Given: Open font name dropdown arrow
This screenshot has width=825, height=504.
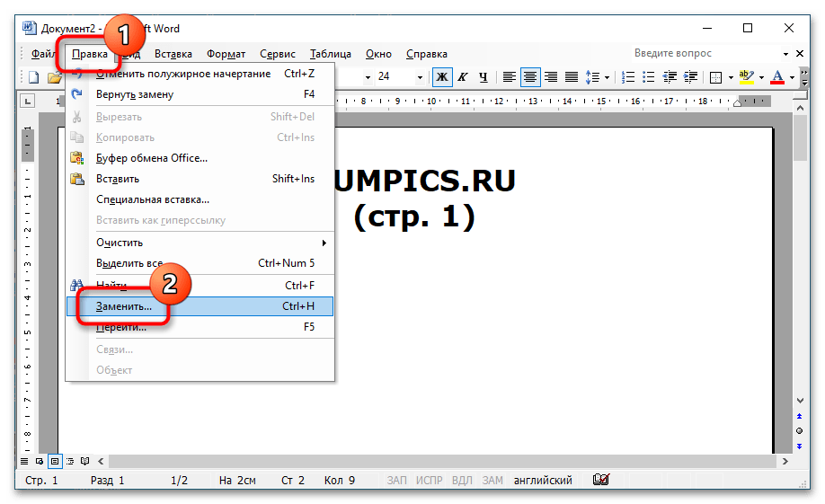Looking at the screenshot, I should tap(368, 77).
